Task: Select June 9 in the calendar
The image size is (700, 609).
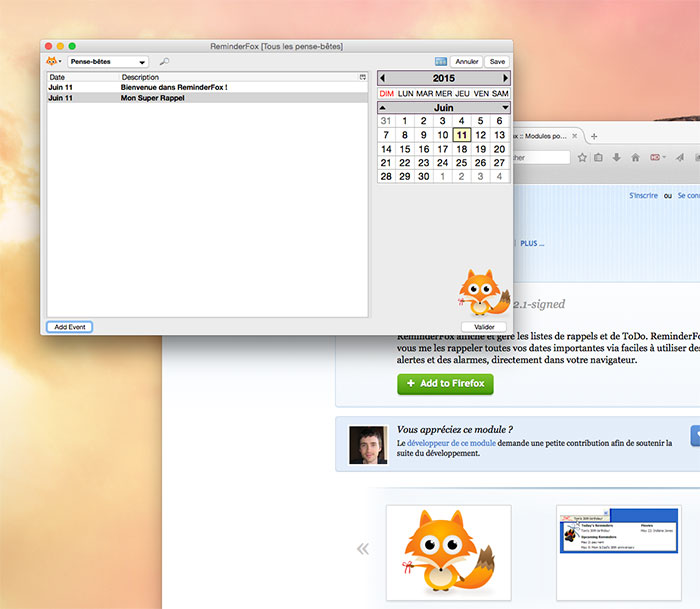Action: [424, 135]
